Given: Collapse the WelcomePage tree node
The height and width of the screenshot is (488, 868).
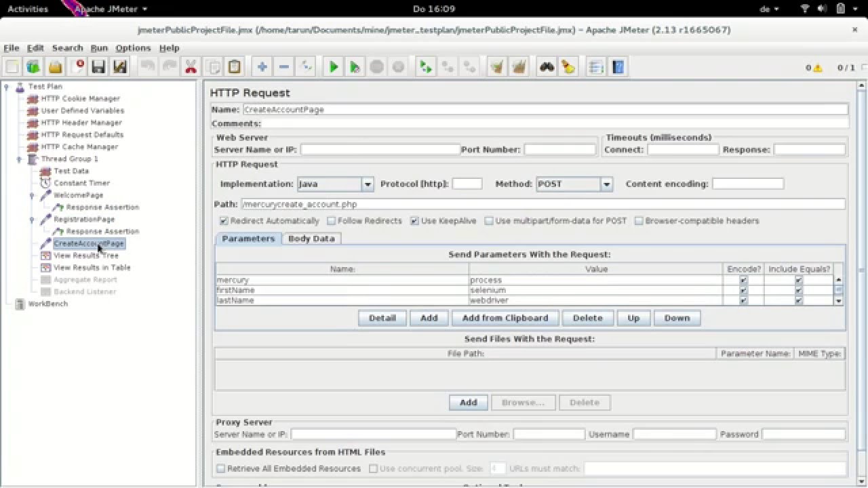Looking at the screenshot, I should pyautogui.click(x=32, y=195).
